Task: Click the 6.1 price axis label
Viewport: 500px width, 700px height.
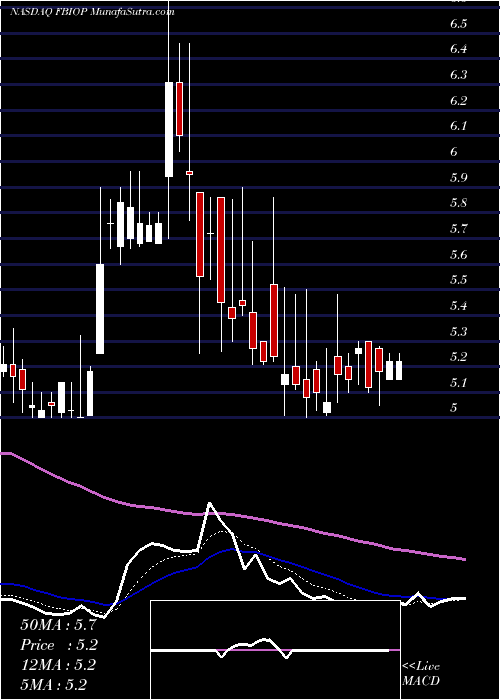Action: (x=458, y=126)
